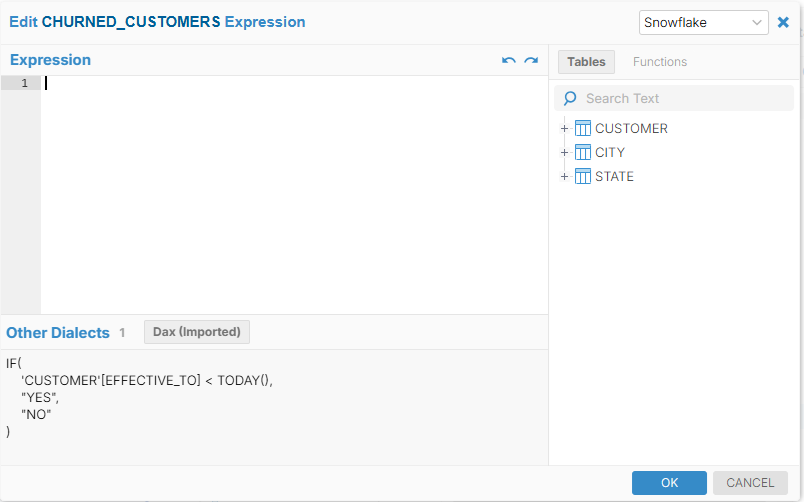
Task: Switch to the Functions tab
Action: pyautogui.click(x=660, y=62)
